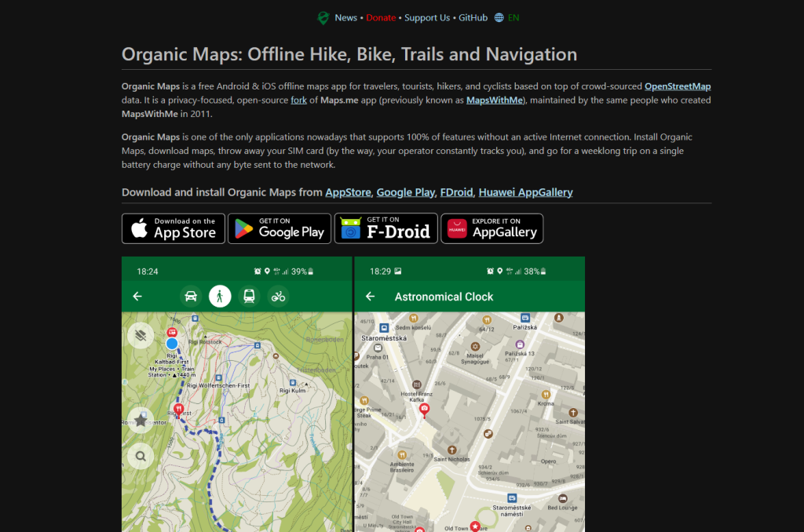This screenshot has width=804, height=532.
Task: Click Explore it on AppGallery badge
Action: 492,228
